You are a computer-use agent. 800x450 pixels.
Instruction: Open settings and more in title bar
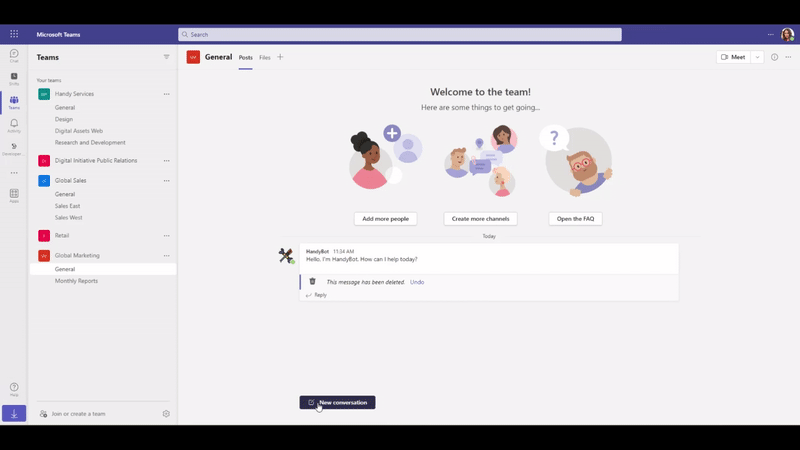(770, 34)
